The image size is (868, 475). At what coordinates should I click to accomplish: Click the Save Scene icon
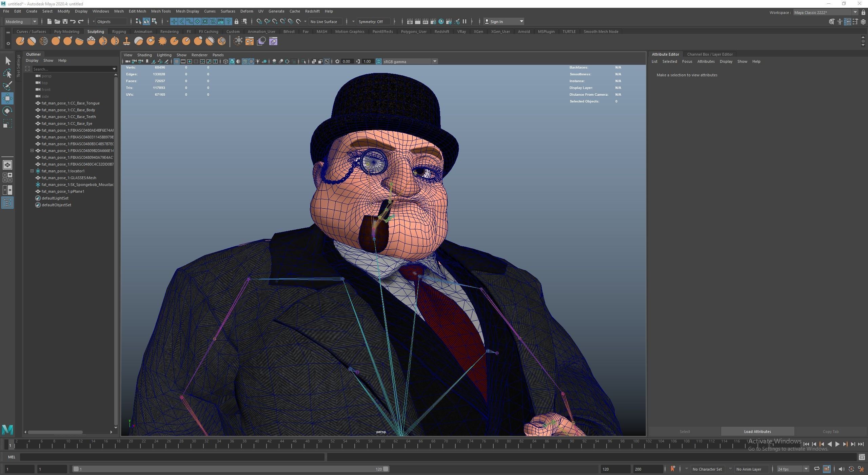65,21
